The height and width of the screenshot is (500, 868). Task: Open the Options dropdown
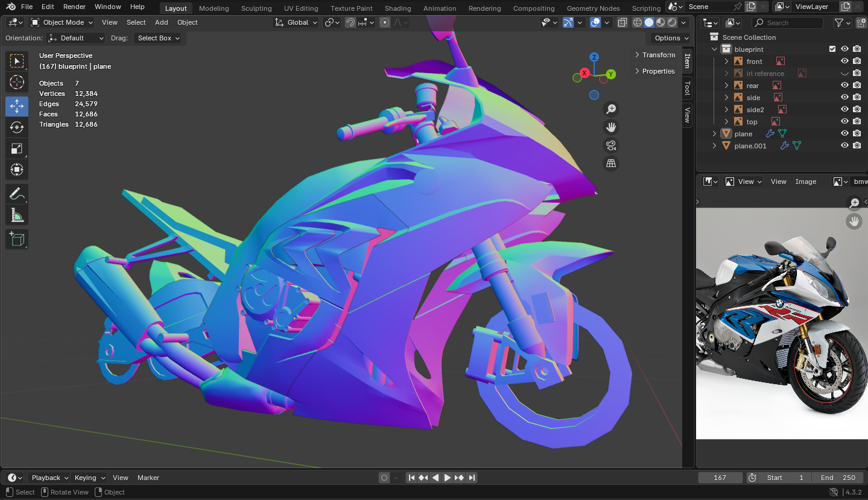pos(671,38)
